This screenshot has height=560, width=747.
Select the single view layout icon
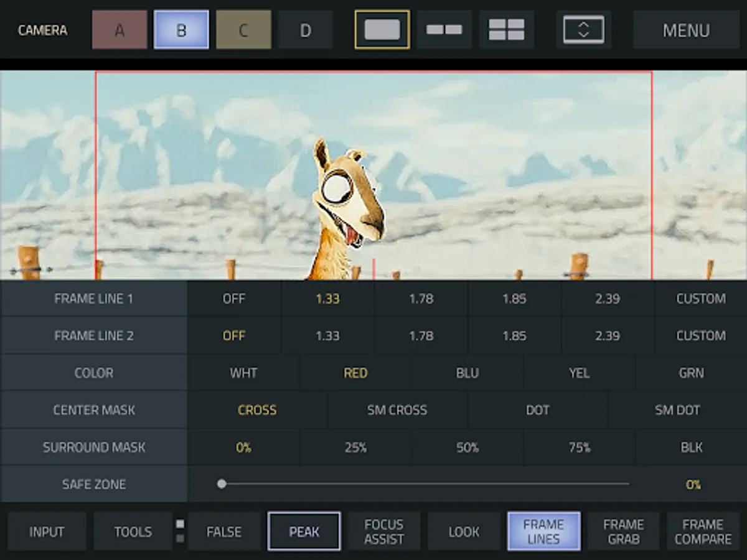click(382, 29)
